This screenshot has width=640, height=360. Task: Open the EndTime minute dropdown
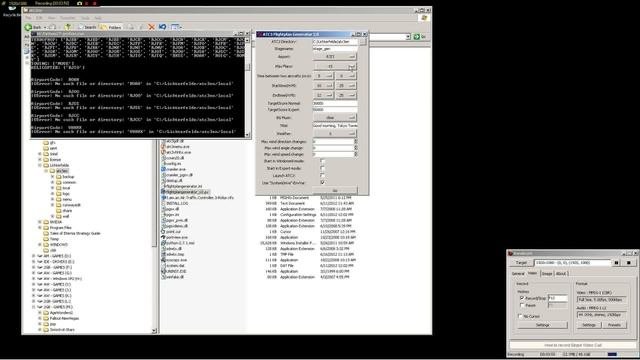[346, 95]
